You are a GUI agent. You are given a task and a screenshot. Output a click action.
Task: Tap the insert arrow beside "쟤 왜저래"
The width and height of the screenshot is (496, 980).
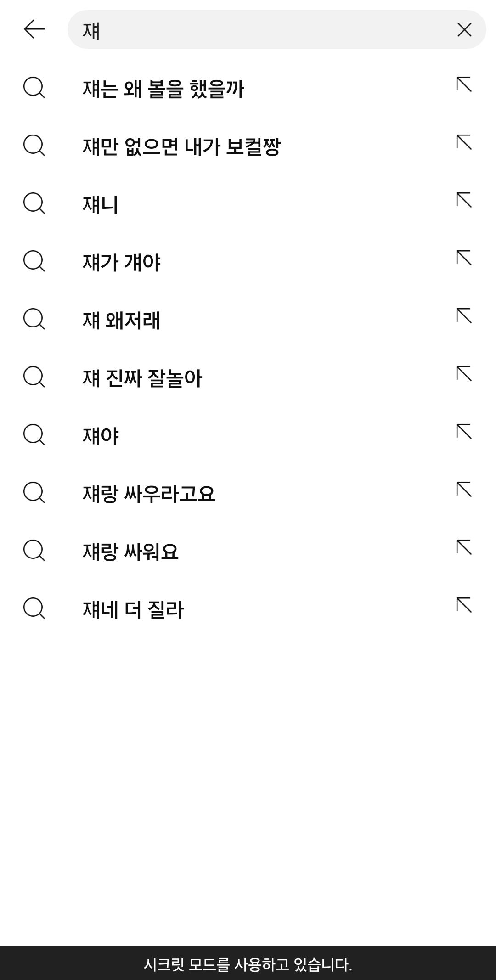point(464,316)
